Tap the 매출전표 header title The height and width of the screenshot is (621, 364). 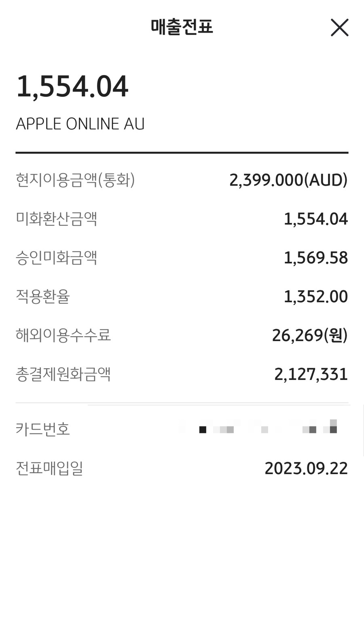pos(182,27)
